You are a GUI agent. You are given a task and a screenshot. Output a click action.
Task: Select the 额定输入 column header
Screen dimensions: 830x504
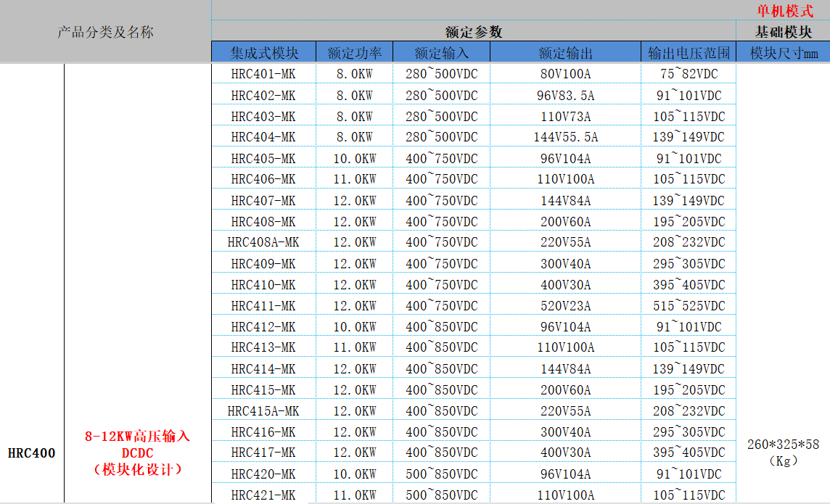click(x=440, y=51)
